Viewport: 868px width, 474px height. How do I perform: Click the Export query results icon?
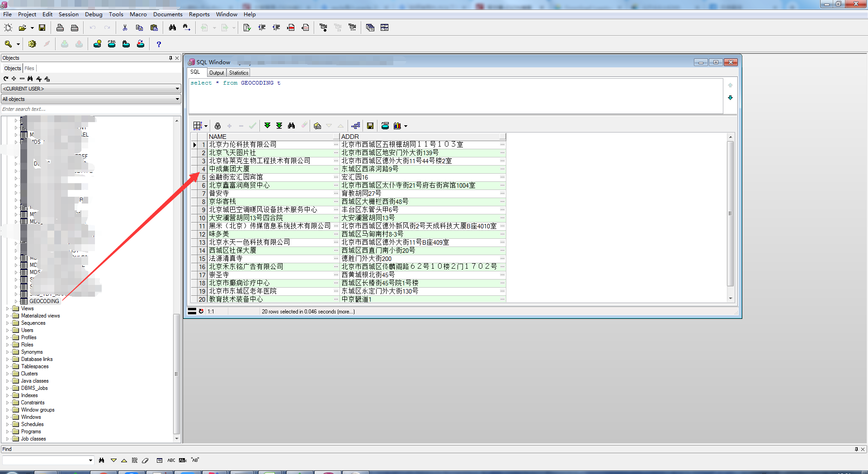385,126
